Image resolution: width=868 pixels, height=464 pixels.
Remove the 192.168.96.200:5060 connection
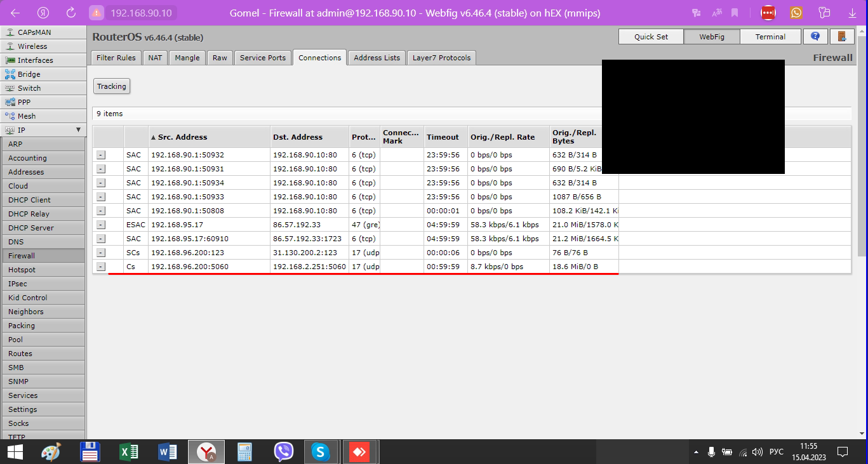(101, 267)
